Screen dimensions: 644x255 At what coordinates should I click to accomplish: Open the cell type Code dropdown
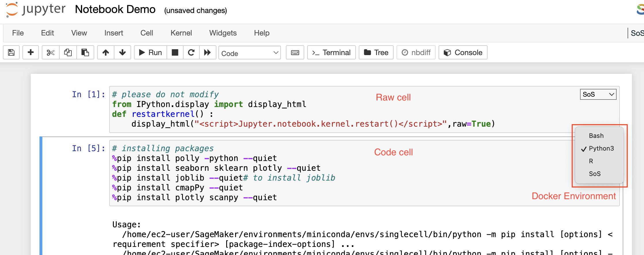pos(250,53)
